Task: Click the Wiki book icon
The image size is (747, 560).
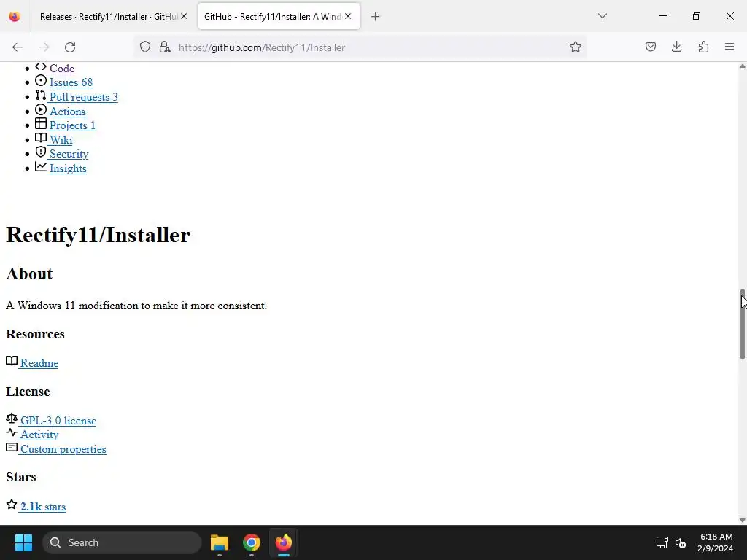Action: click(x=41, y=138)
